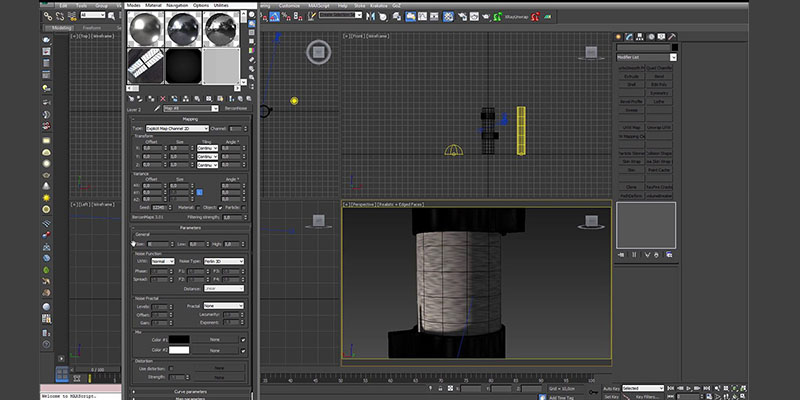This screenshot has height=400, width=800.
Task: Open the Utilities hammer tab in the command panel
Action: coord(672,37)
